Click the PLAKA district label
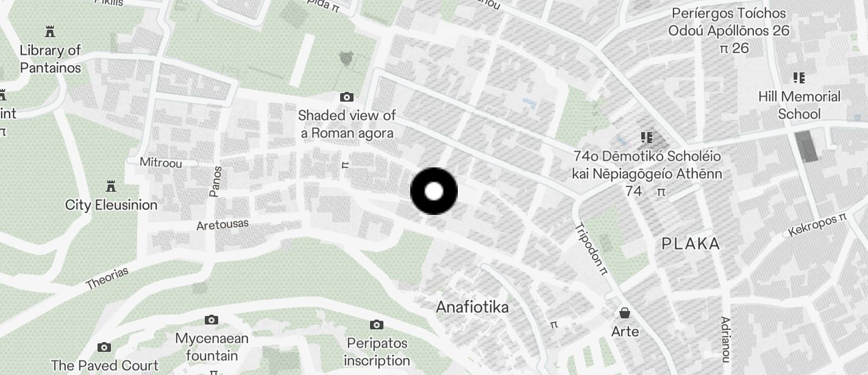868x375 pixels. click(691, 244)
